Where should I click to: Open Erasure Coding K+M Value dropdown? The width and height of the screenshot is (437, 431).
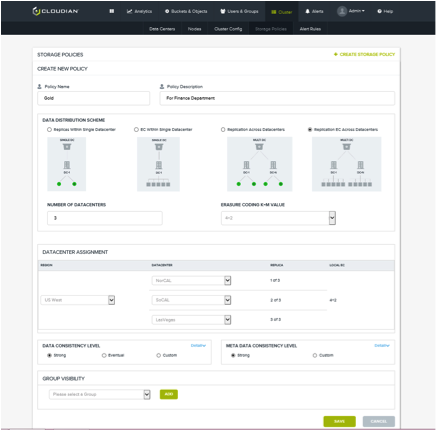pyautogui.click(x=278, y=218)
